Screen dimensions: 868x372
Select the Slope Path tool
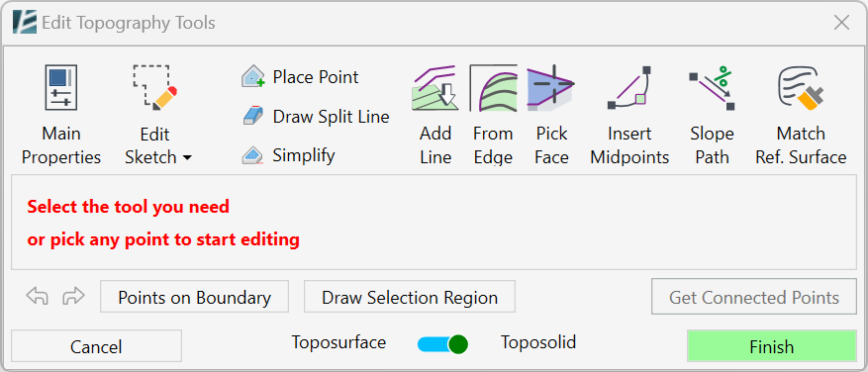pos(712,116)
